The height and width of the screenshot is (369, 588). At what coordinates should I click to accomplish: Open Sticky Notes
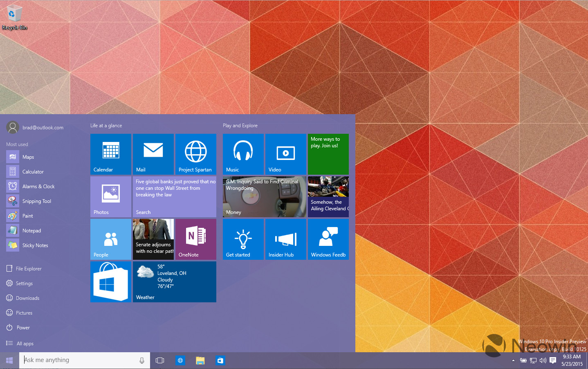pos(35,245)
